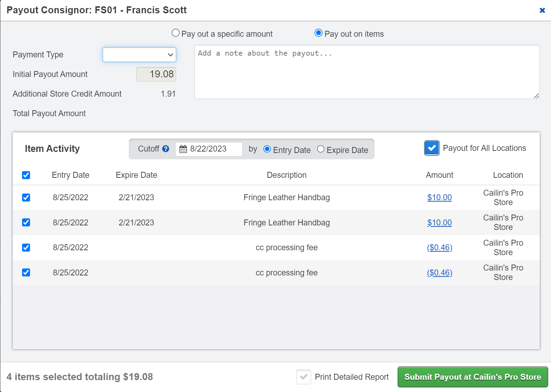Open the Payment Type dropdown
This screenshot has width=551, height=392.
point(139,55)
